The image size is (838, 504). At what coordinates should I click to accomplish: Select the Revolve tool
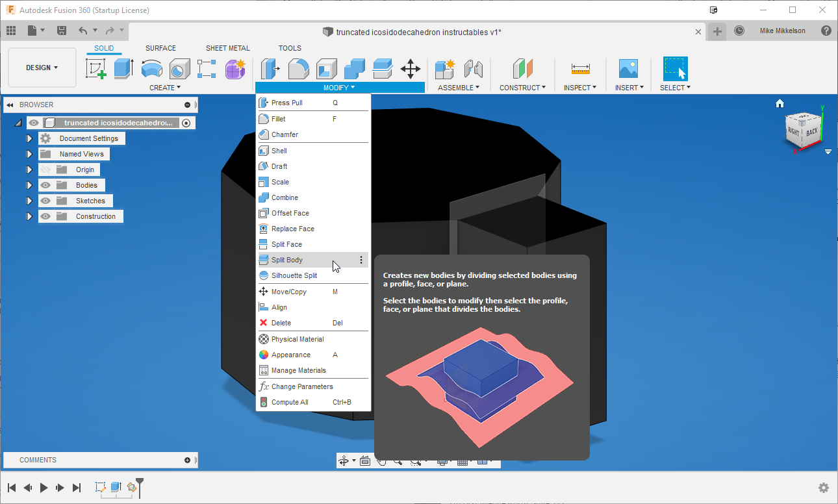point(152,69)
